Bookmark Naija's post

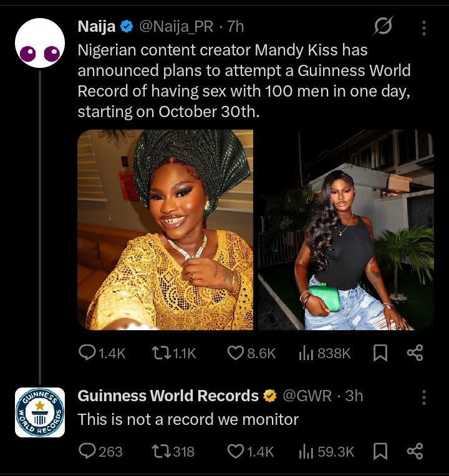point(380,353)
